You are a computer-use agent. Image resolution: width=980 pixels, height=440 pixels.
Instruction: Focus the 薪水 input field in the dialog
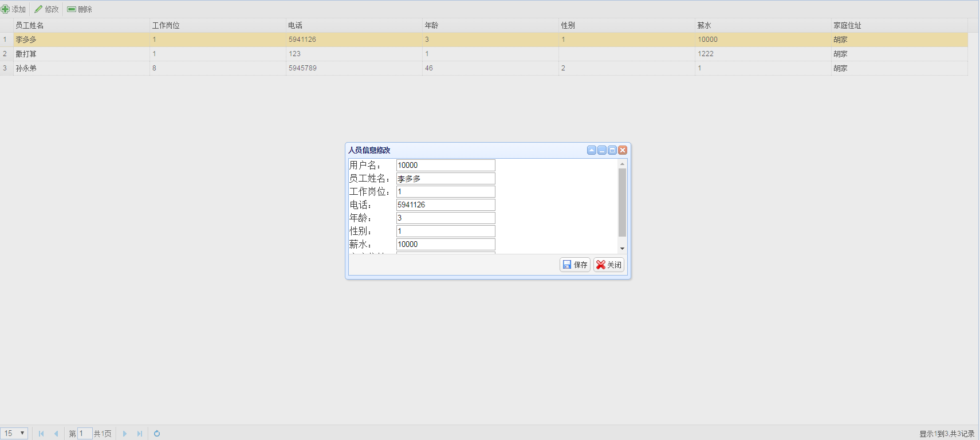pyautogui.click(x=446, y=244)
